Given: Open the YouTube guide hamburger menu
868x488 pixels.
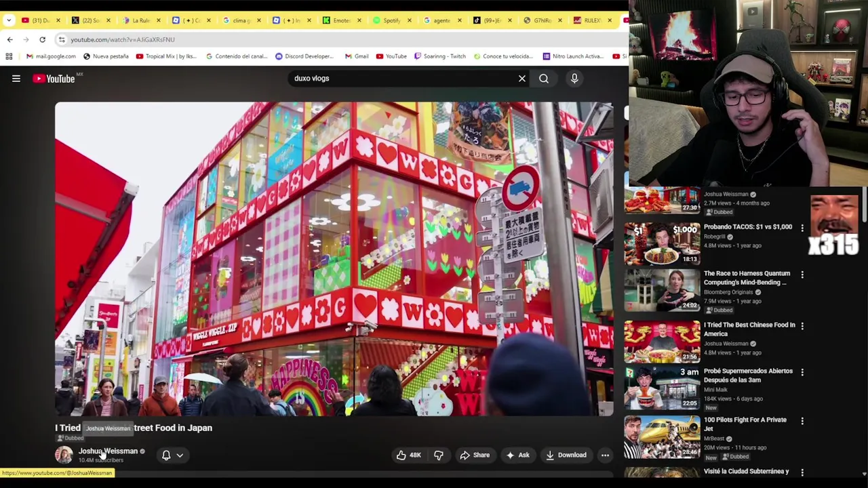Looking at the screenshot, I should point(16,79).
